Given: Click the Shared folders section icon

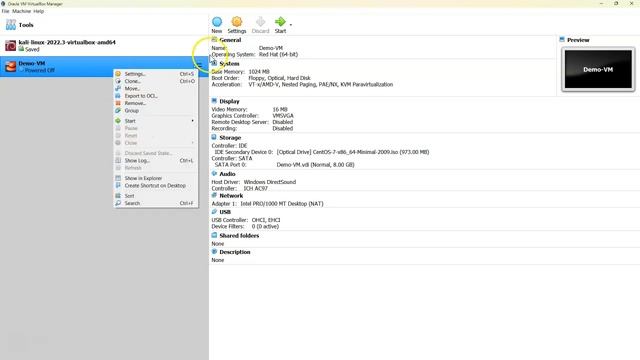Looking at the screenshot, I should pos(214,236).
